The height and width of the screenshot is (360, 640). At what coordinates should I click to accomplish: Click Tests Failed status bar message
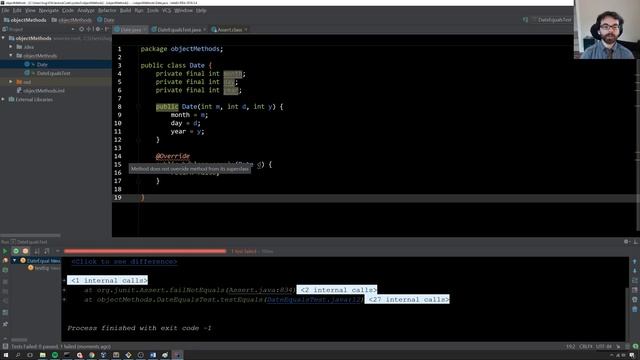tap(61, 347)
